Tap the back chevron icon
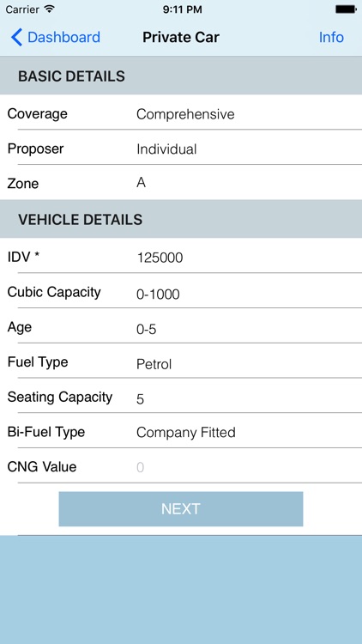Screen dimensions: 362x644 (16, 38)
